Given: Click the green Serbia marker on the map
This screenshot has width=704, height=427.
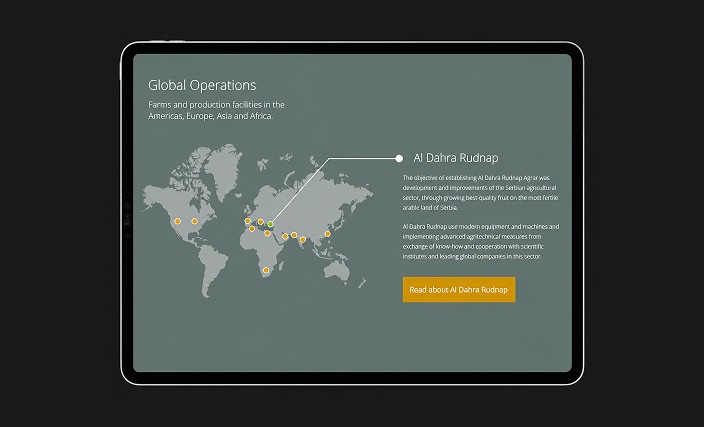Looking at the screenshot, I should 270,224.
